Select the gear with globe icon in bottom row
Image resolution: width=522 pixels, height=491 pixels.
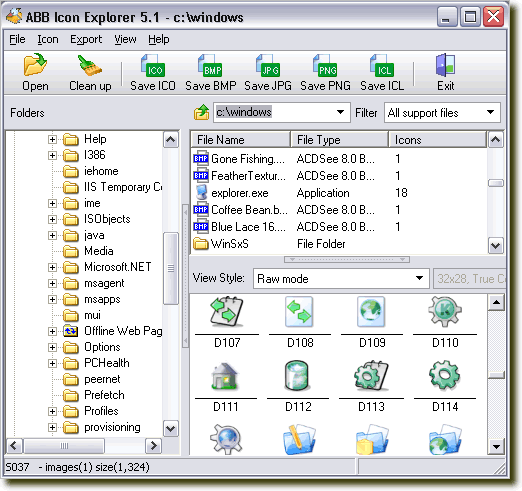click(226, 439)
